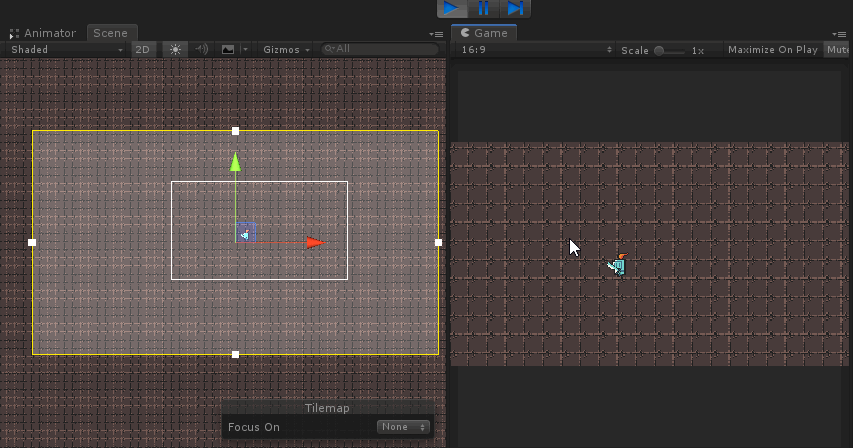Open the 16:9 aspect ratio dropdown
Screen dimensions: 853x448
[x=536, y=50]
